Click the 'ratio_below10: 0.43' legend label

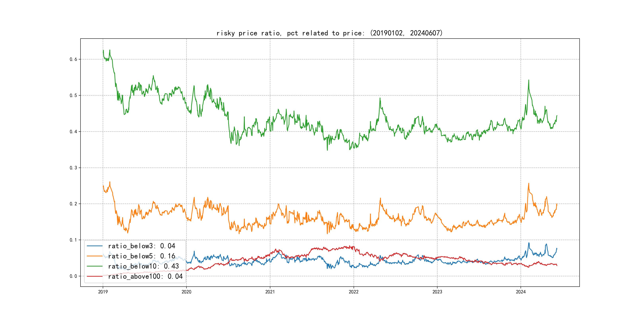tap(143, 266)
